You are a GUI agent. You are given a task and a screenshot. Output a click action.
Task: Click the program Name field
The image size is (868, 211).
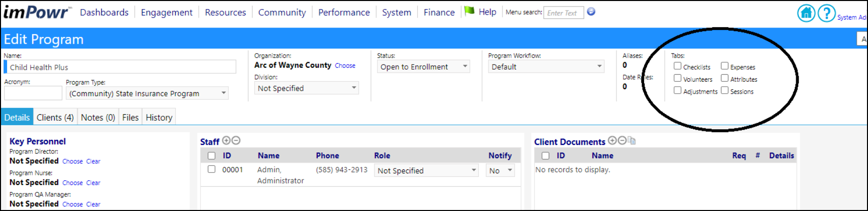(x=120, y=67)
